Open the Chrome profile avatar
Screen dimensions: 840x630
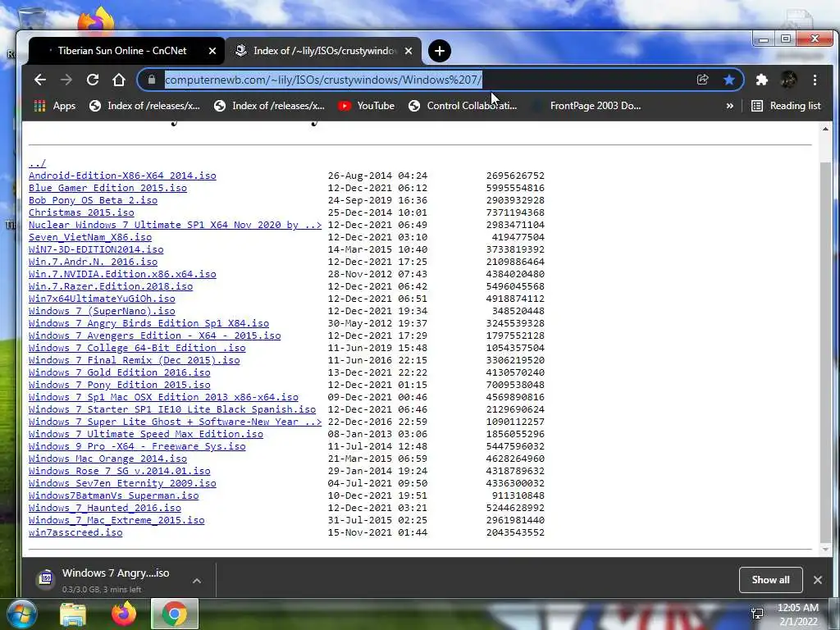pyautogui.click(x=788, y=80)
